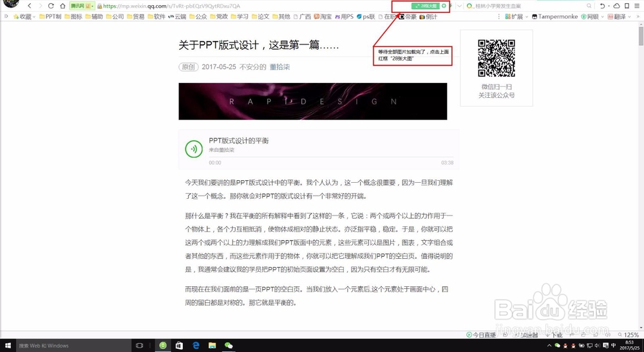Image resolution: width=644 pixels, height=352 pixels.
Task: Click the green 28张大图 button
Action: coord(426,6)
